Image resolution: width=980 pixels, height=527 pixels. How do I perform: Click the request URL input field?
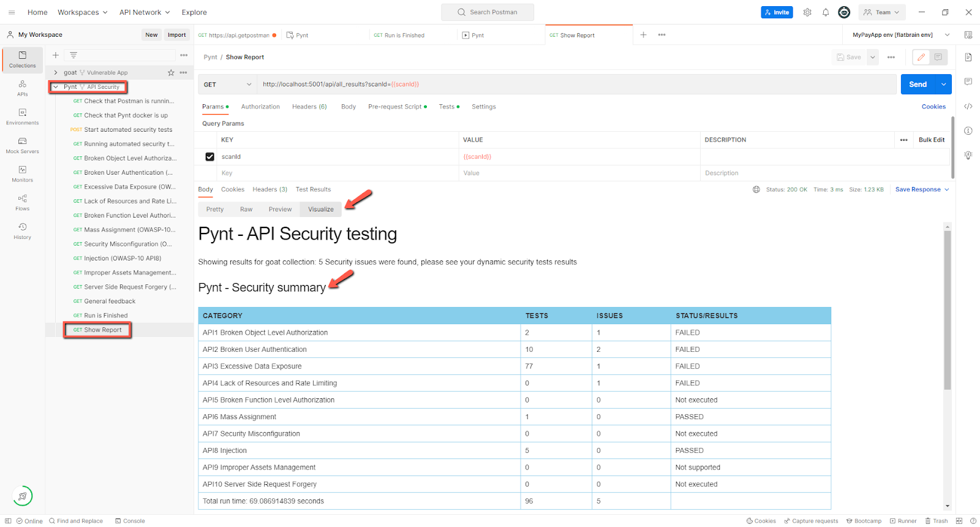point(577,85)
